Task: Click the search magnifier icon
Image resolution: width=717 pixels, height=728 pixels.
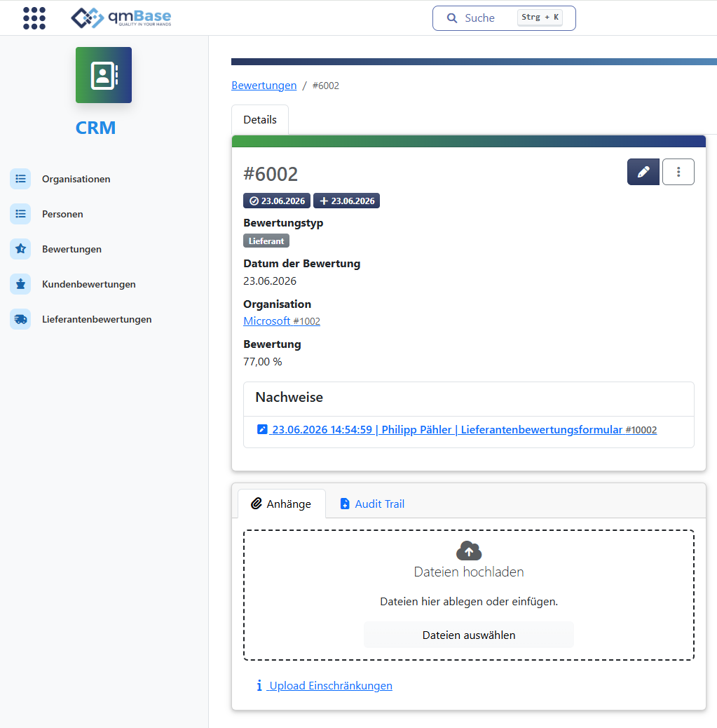Action: [451, 18]
